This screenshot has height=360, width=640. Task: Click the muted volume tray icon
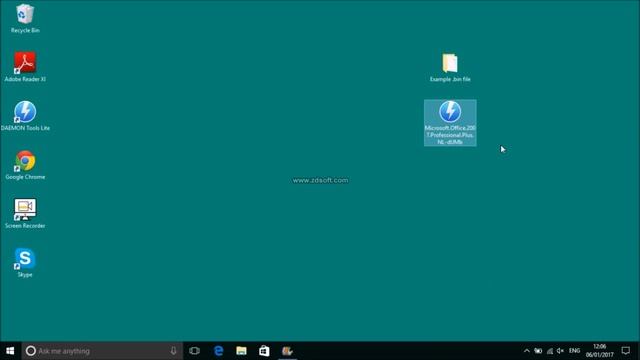click(x=560, y=351)
